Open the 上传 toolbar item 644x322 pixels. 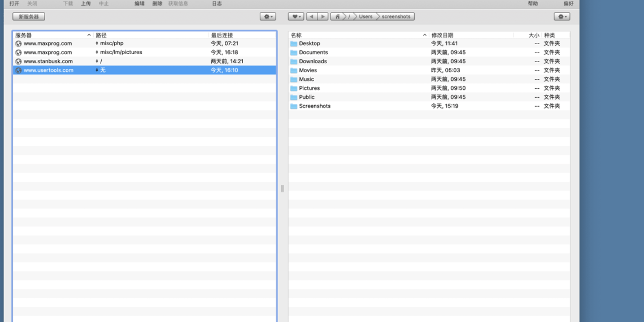point(86,3)
